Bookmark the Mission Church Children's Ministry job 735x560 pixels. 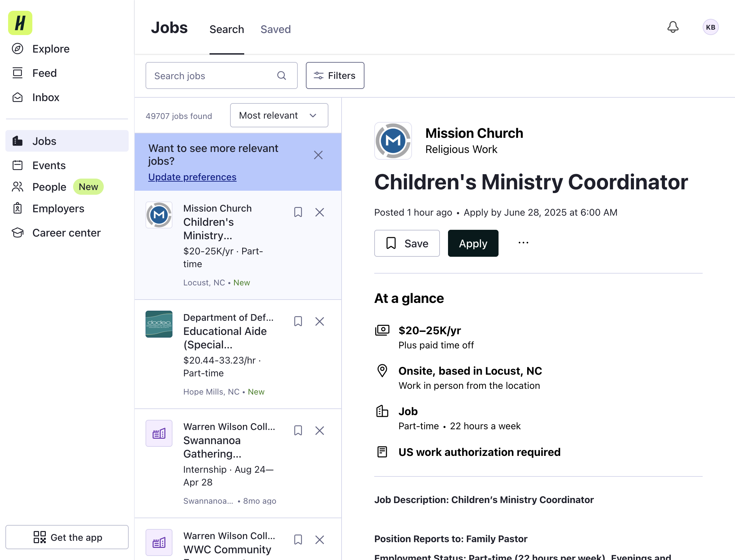[x=298, y=212]
